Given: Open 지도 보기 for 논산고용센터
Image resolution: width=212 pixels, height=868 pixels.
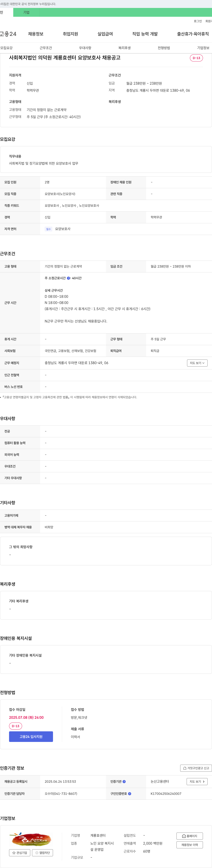Looking at the screenshot, I should click(x=197, y=781).
